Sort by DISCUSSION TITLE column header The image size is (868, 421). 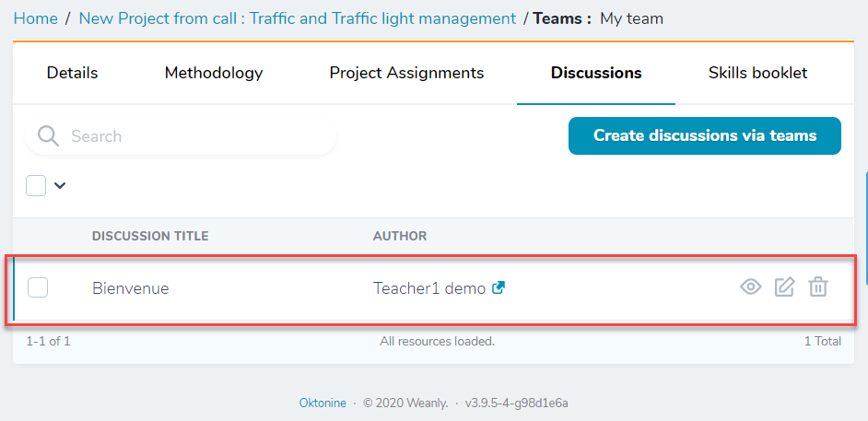tap(150, 236)
